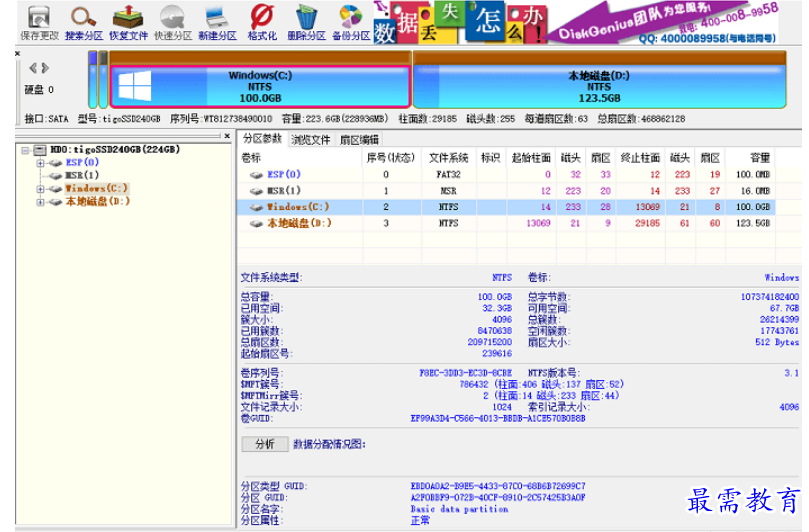This screenshot has height=532, width=809.
Task: Launch the Recover Files (恢复文件) tool
Action: (128, 23)
